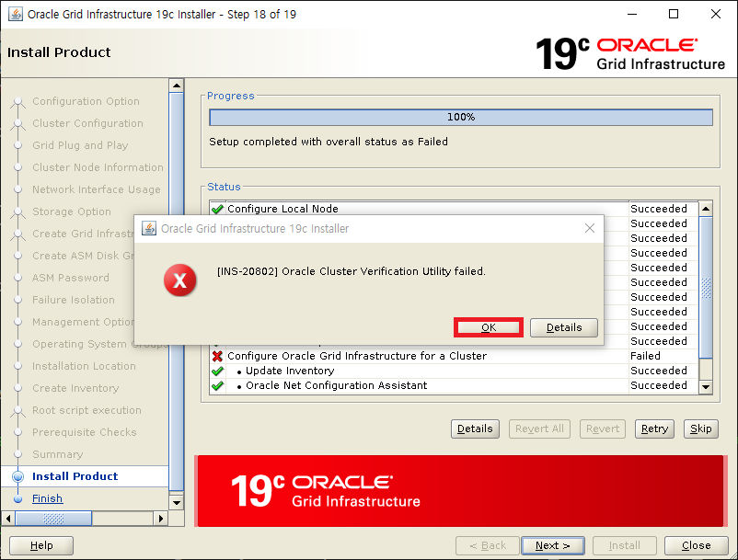
Task: Click the sidebar horizontal scroll right arrow
Action: tap(161, 519)
